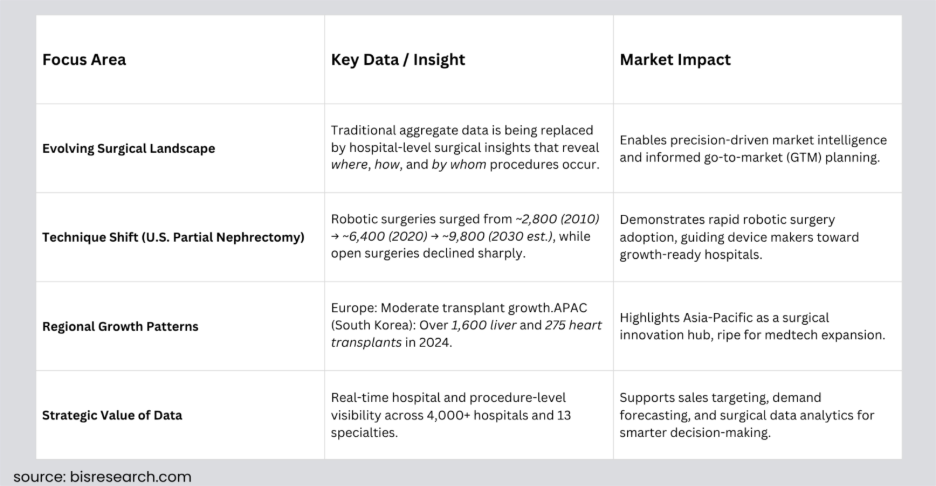Select the "Evolving Surgical Landscape" row label
Screen dimensions: 936x486
click(x=128, y=149)
